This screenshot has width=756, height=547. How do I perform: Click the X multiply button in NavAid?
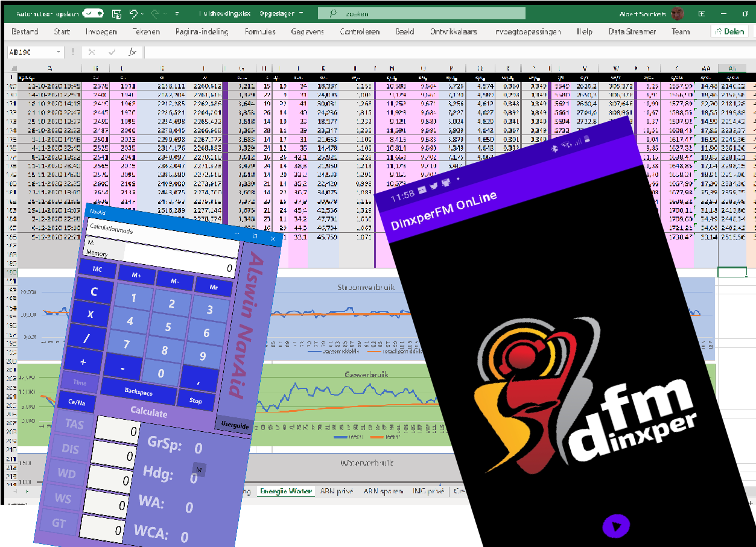pos(91,314)
